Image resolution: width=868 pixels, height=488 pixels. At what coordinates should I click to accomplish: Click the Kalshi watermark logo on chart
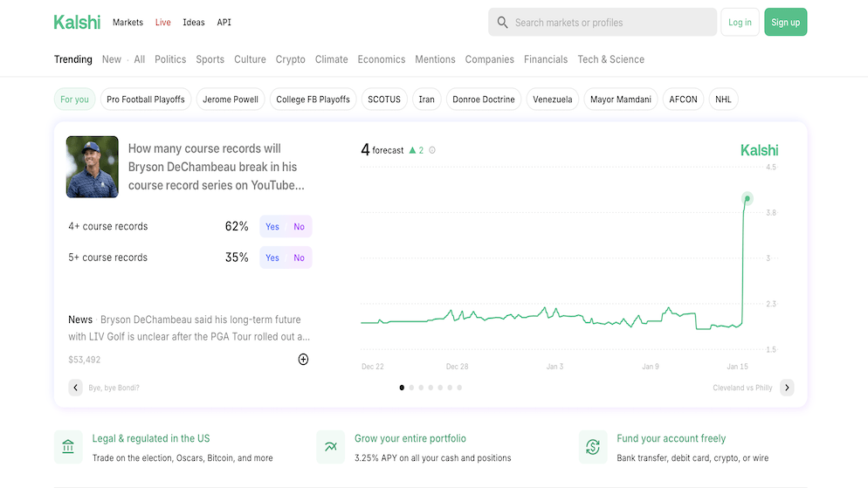(x=759, y=150)
